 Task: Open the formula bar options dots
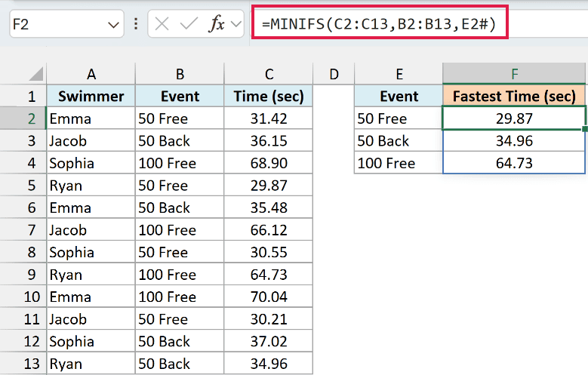click(136, 24)
